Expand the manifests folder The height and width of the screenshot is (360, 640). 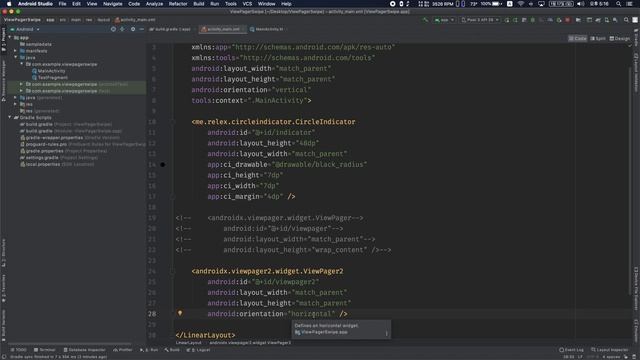click(x=16, y=51)
